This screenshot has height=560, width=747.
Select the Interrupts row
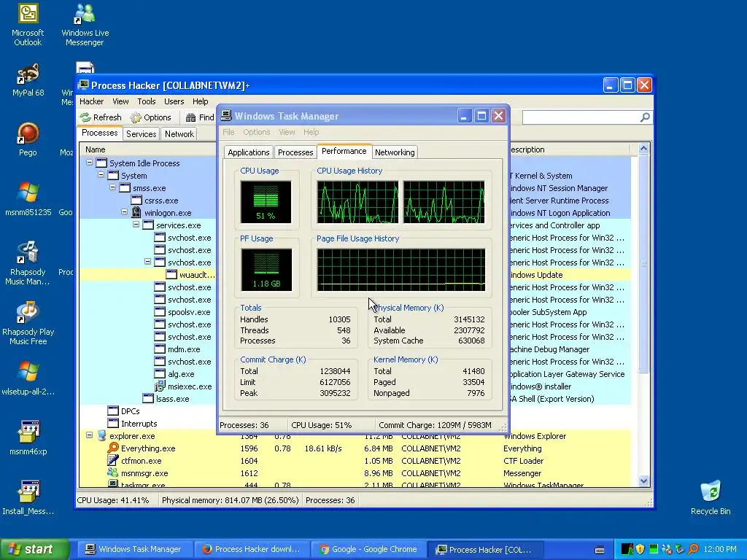(355, 424)
